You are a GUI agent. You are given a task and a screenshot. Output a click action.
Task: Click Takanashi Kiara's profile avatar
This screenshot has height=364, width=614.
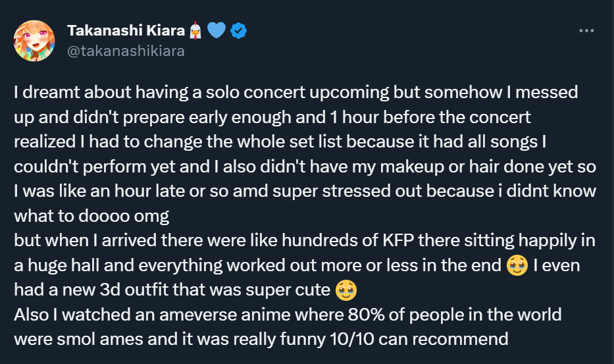click(x=34, y=40)
